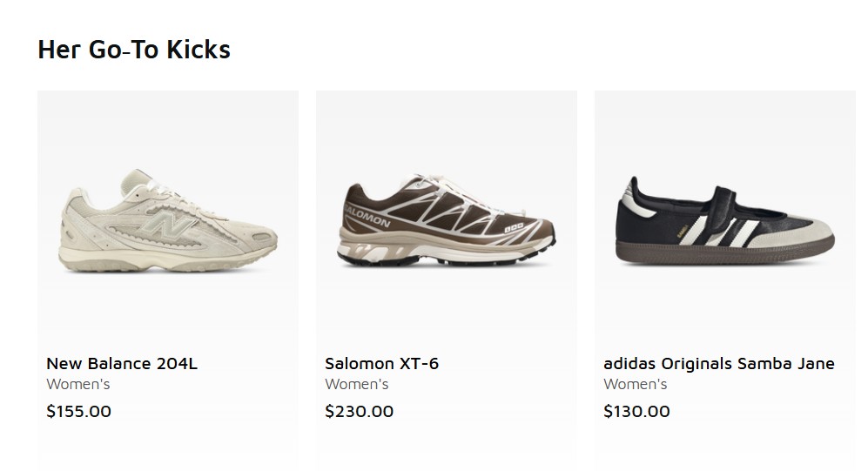Screen dimensions: 868x471
Task: Click the Women's label under New Balance 204L
Action: click(78, 384)
